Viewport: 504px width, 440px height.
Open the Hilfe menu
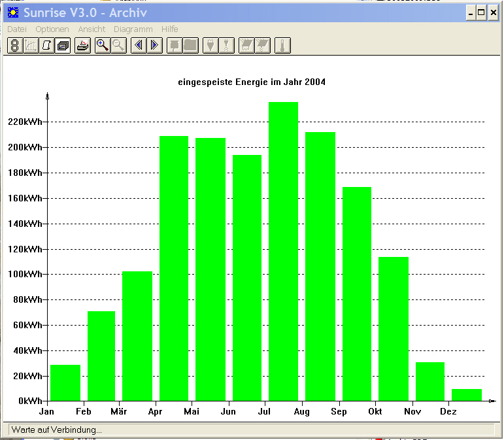coord(170,29)
